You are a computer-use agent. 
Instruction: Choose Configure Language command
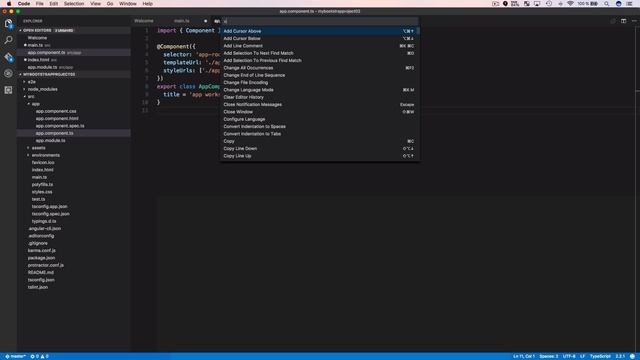click(x=320, y=119)
